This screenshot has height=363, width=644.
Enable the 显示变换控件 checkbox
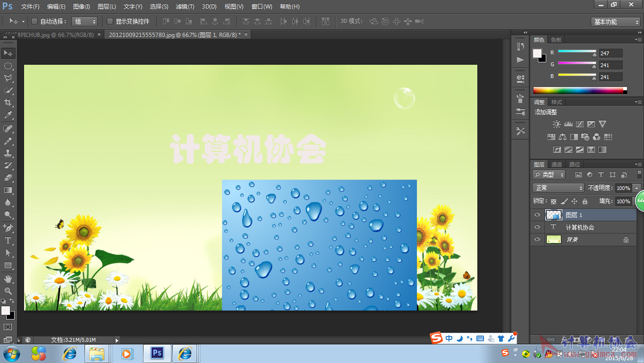tap(110, 21)
